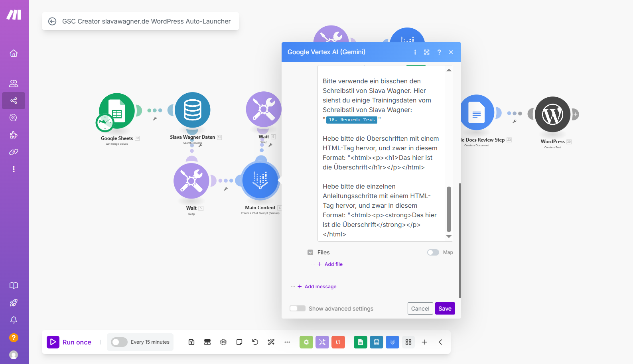
Task: Select the Slava Wagner Daten module
Action: point(193,110)
